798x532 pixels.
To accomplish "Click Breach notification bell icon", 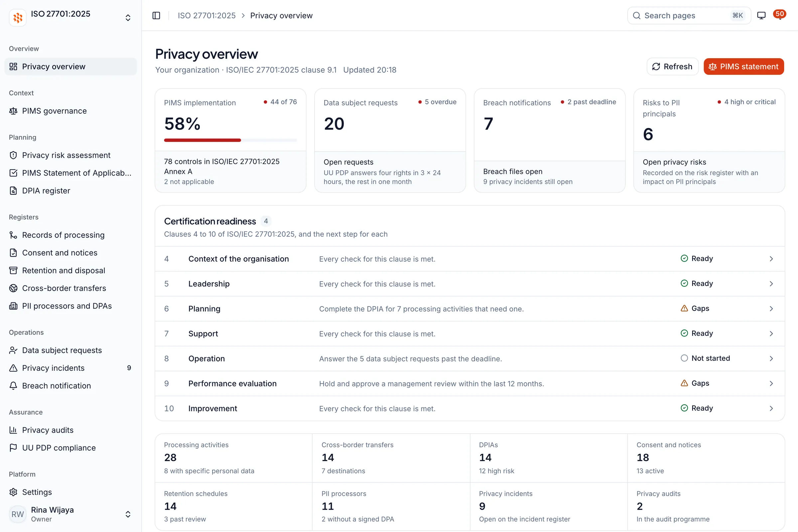I will click(x=13, y=386).
